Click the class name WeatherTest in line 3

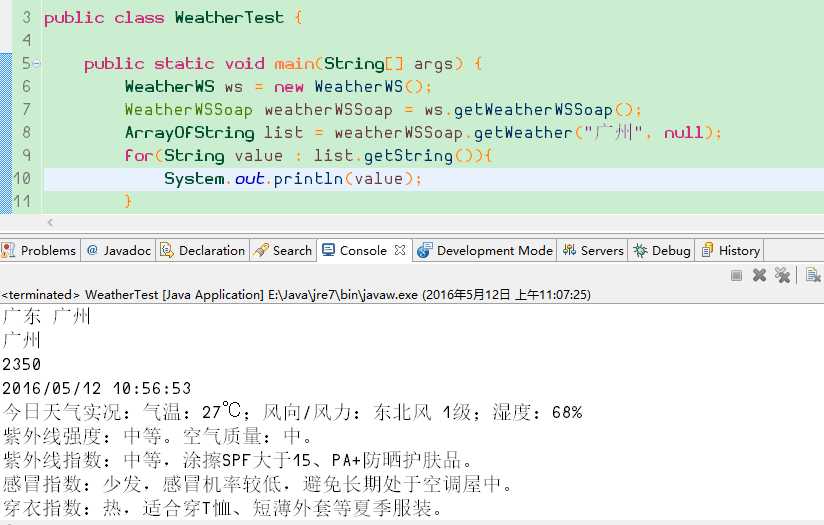click(x=229, y=17)
